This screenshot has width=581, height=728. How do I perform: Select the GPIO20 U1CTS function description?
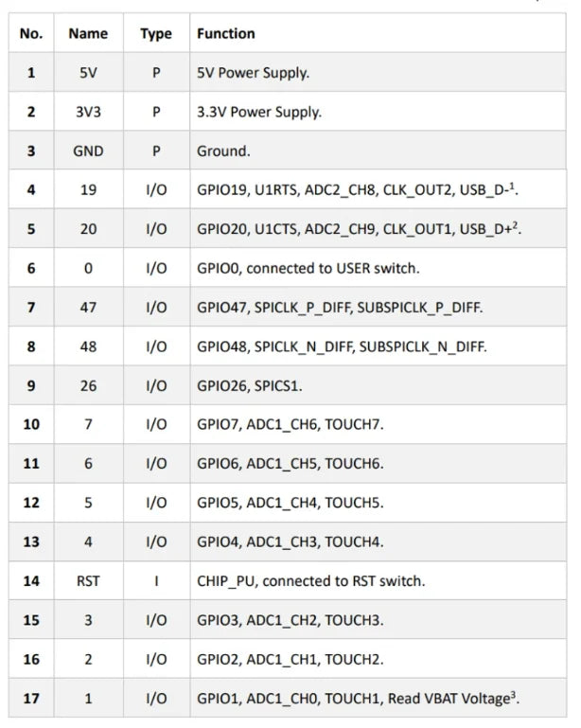pos(359,228)
